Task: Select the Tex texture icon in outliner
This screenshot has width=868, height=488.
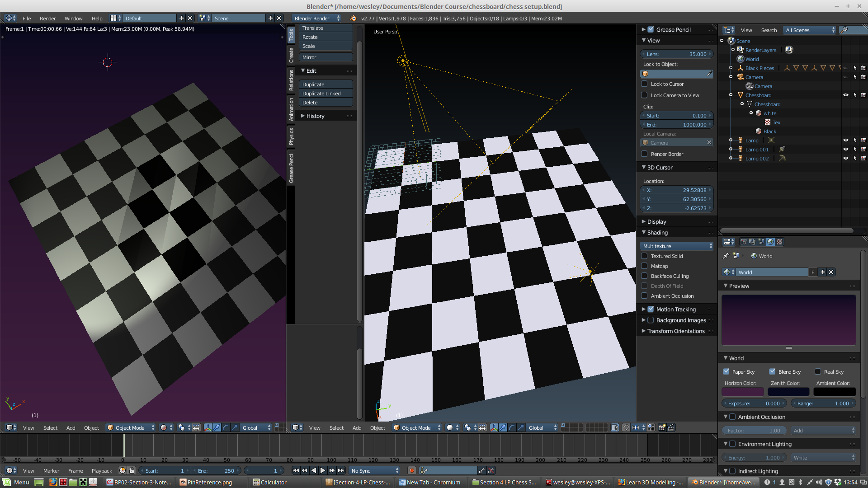Action: click(x=768, y=122)
